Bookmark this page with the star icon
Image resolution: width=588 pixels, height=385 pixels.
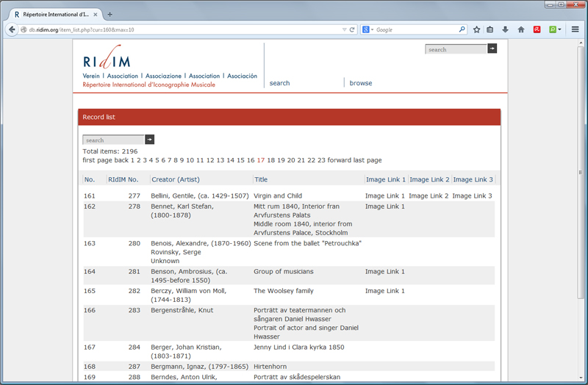coord(476,29)
